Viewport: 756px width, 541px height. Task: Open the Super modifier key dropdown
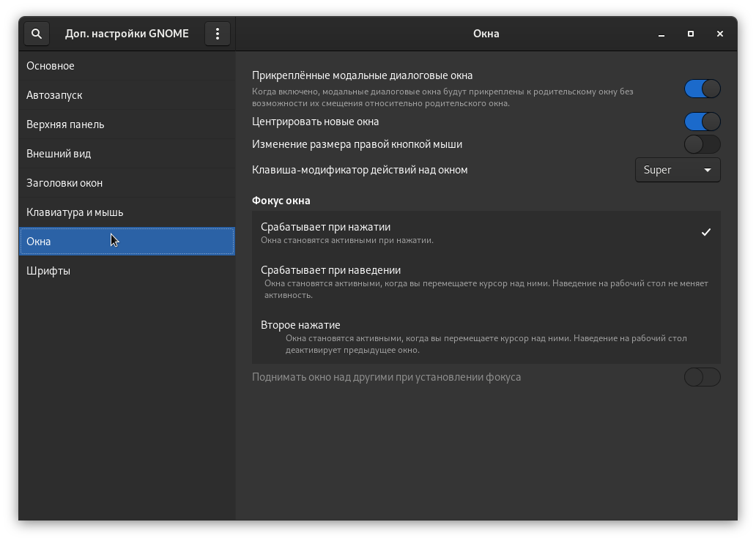678,170
